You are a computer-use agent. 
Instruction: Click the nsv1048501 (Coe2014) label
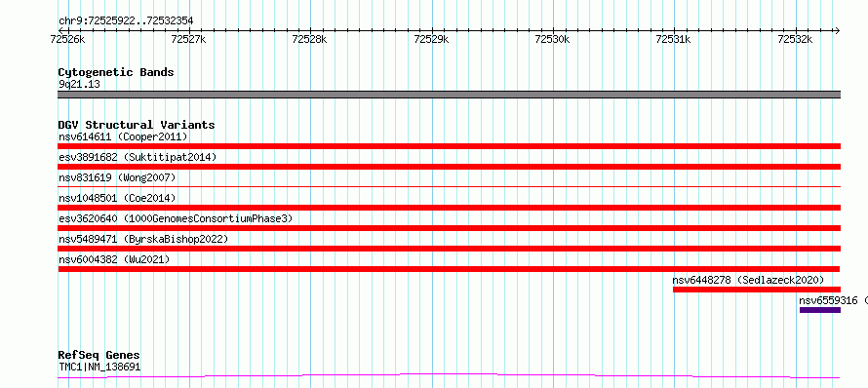point(117,198)
